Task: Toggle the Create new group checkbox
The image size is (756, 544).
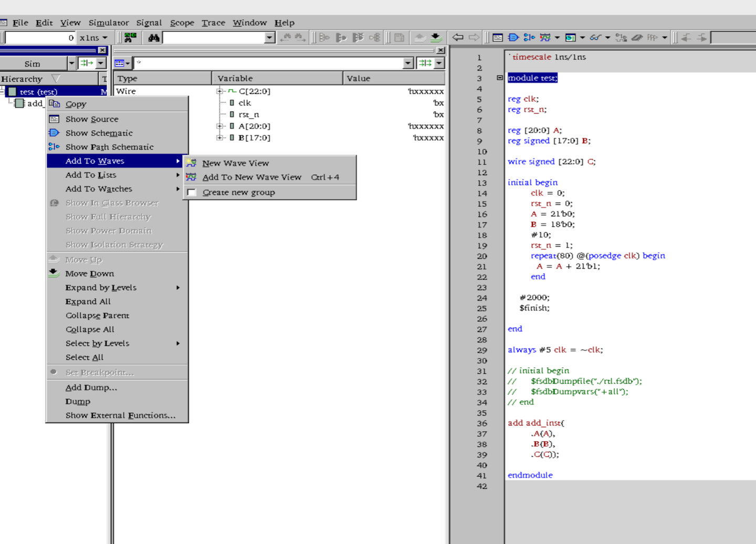Action: tap(192, 193)
